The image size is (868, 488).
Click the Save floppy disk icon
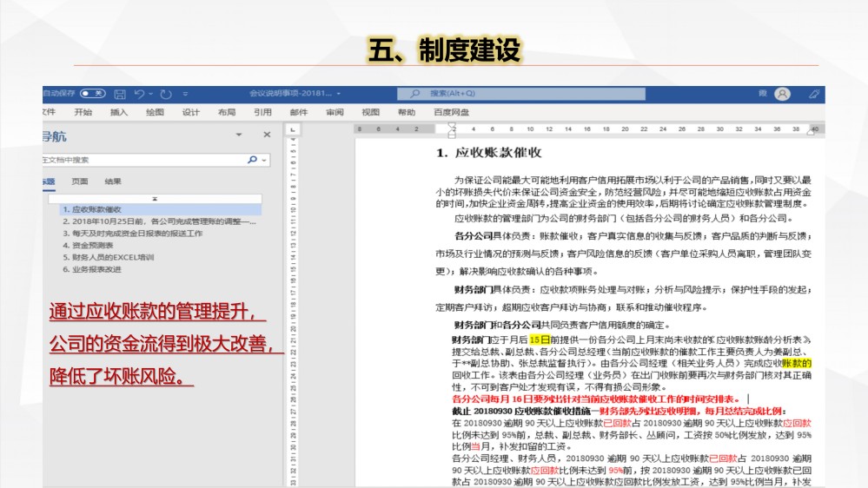[120, 94]
